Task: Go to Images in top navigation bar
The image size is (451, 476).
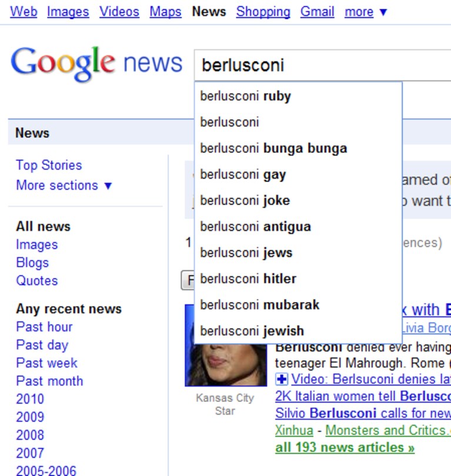Action: (68, 12)
